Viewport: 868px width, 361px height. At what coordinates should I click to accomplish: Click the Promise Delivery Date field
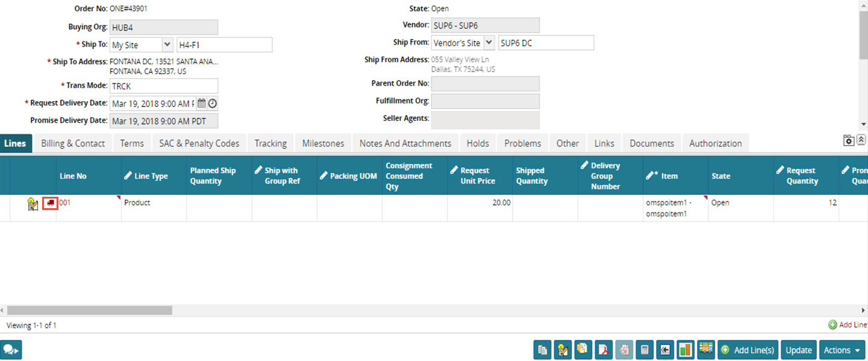(x=164, y=121)
